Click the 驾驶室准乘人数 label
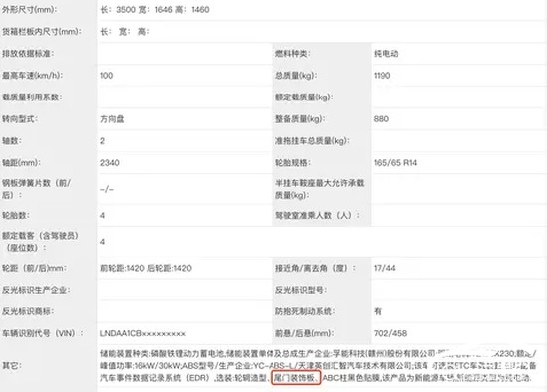The height and width of the screenshot is (392, 547). pos(317,215)
